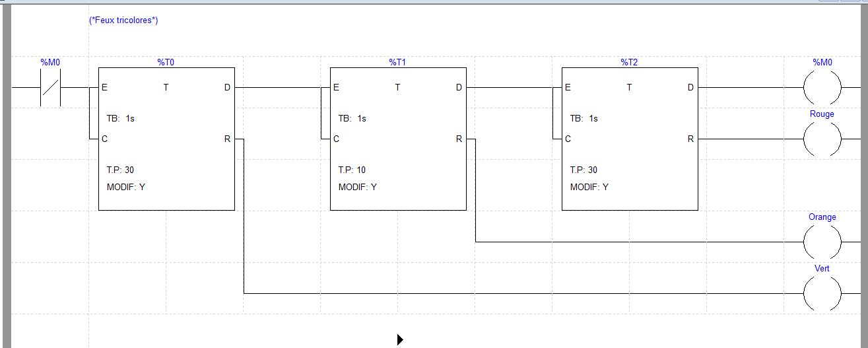Screen dimensions: 868x348
Task: Click the R output pin of %T1
Action: pos(459,139)
